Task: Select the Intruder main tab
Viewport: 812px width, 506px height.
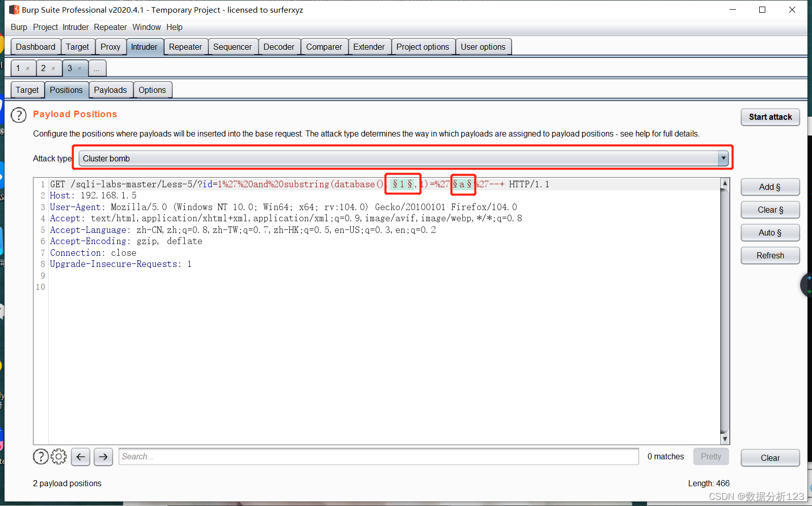Action: tap(145, 47)
